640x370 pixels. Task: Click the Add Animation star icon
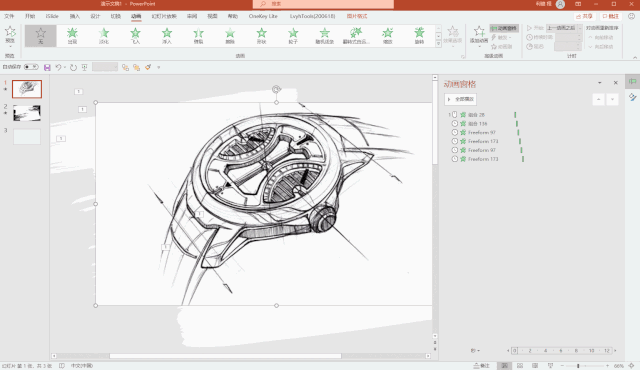(x=479, y=35)
